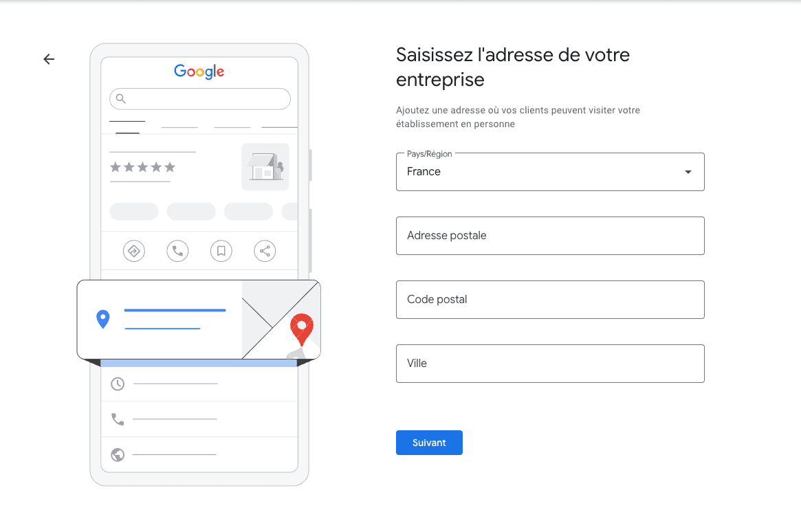Click the back arrow icon

point(49,59)
